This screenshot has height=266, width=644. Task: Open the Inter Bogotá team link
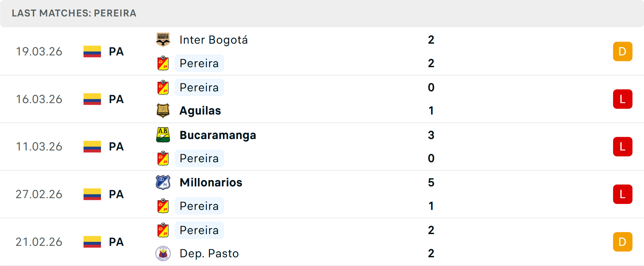(x=214, y=40)
